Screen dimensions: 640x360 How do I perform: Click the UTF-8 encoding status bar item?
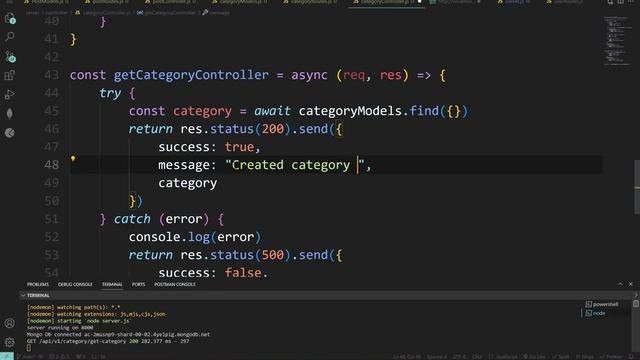tap(459, 357)
